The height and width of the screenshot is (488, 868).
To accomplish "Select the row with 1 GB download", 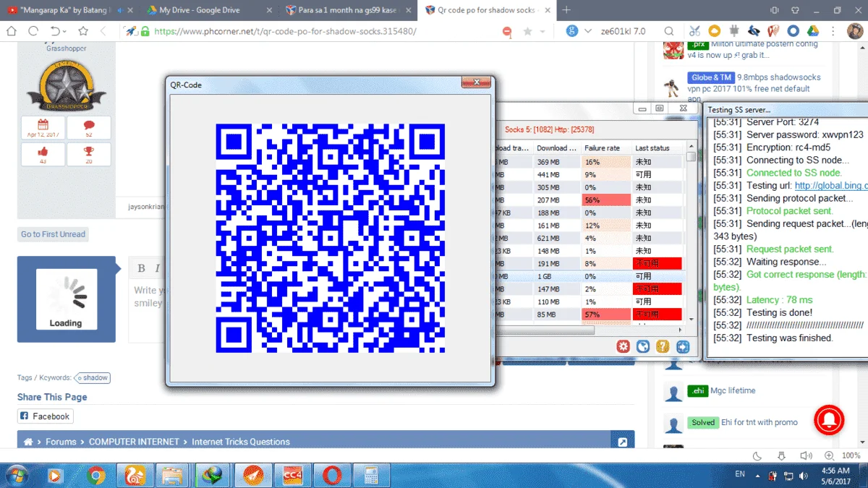I will coord(590,277).
